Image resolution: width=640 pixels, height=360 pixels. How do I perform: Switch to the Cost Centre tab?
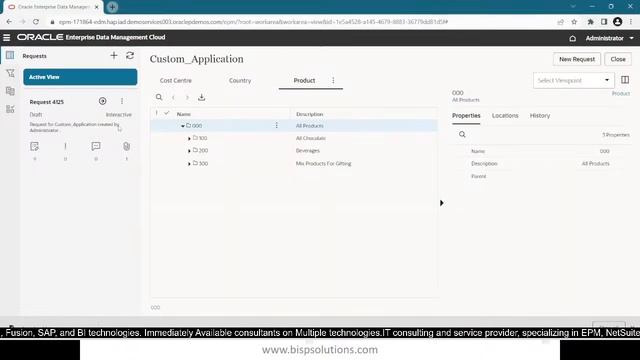coord(176,80)
